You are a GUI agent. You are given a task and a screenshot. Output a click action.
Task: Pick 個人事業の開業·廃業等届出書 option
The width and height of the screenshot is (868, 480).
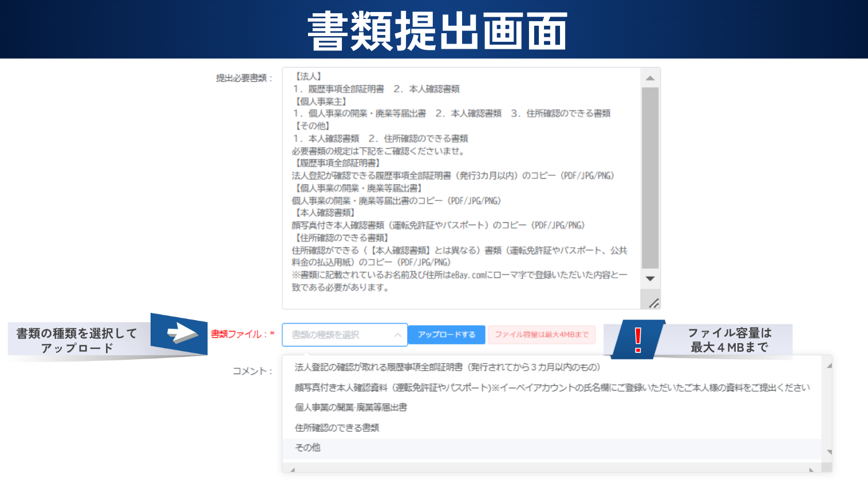click(350, 407)
